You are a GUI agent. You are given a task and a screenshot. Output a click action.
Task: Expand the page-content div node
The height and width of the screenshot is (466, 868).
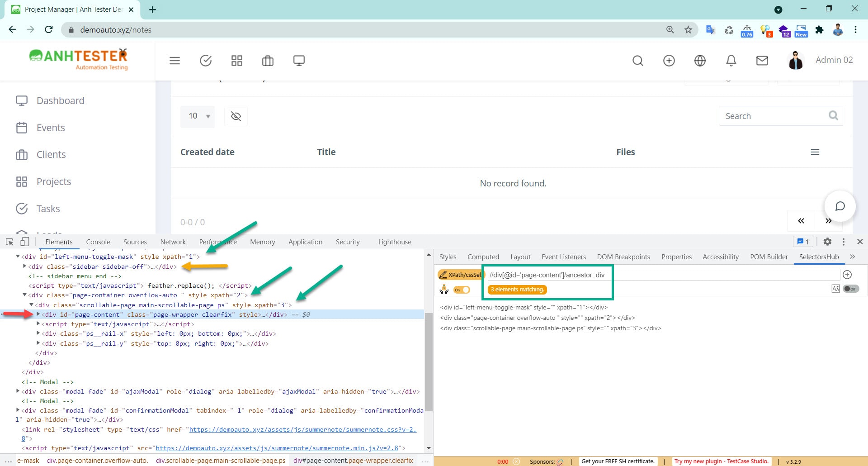(x=38, y=314)
